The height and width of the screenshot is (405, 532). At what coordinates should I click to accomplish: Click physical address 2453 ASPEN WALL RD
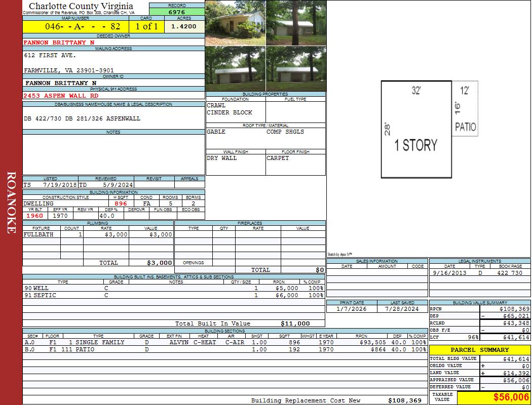click(x=61, y=95)
